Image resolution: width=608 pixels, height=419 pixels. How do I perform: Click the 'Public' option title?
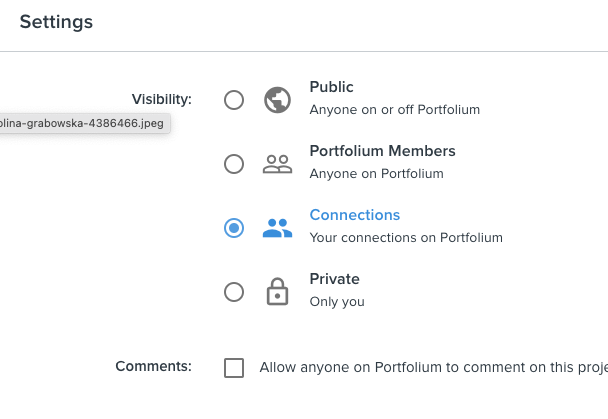[331, 87]
